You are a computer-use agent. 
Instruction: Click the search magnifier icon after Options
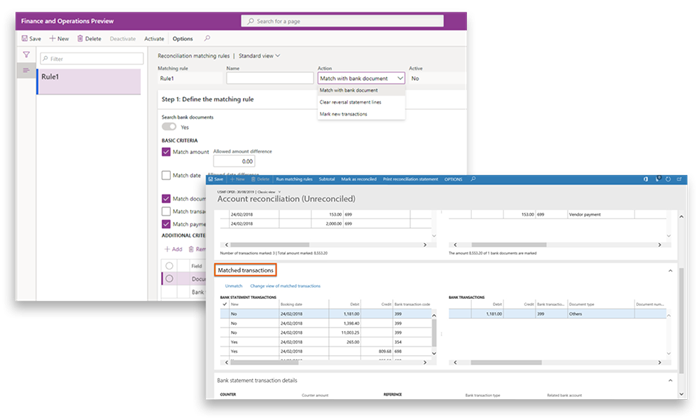click(x=208, y=39)
